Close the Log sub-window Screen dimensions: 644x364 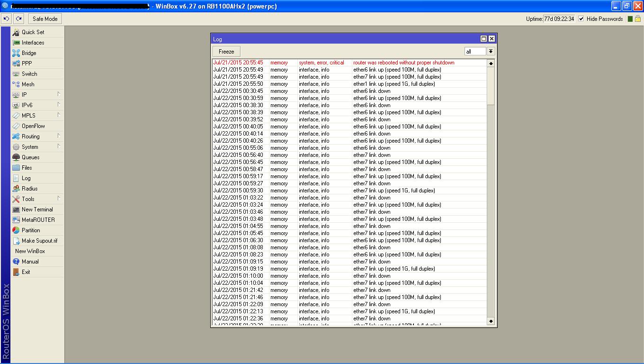click(492, 39)
